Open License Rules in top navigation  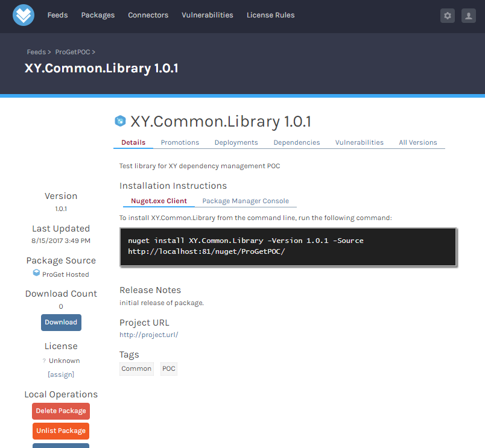coord(270,15)
